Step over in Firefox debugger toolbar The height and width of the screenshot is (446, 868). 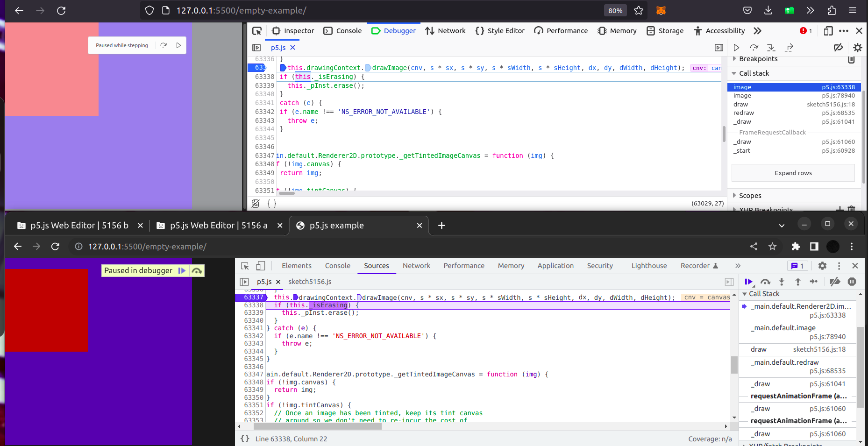click(x=754, y=48)
